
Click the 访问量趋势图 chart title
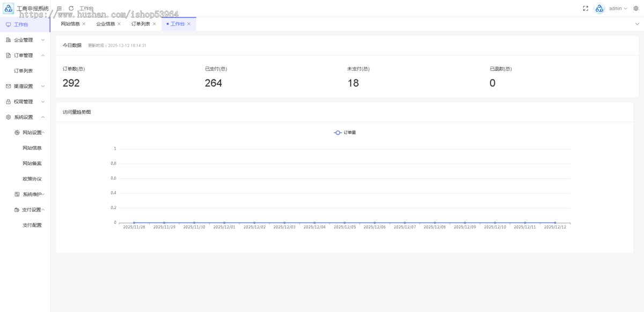[x=77, y=112]
